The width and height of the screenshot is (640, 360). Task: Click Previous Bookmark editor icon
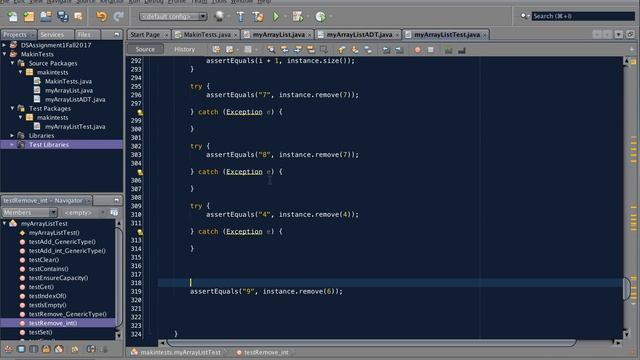(x=341, y=50)
